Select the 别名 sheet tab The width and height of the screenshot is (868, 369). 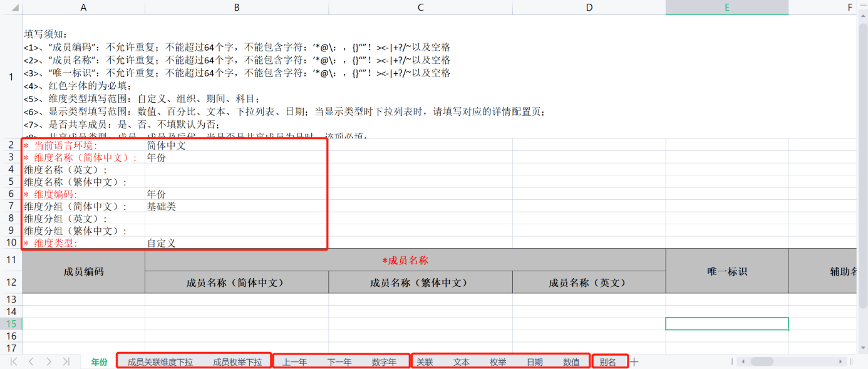click(x=607, y=362)
